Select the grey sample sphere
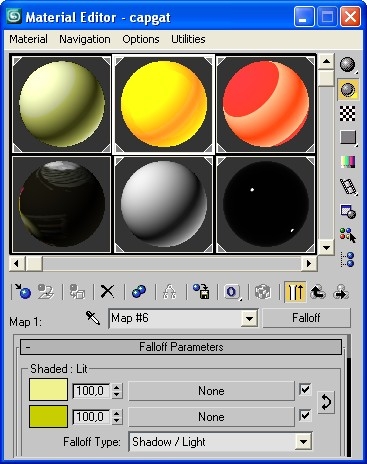The width and height of the screenshot is (367, 464). [164, 205]
